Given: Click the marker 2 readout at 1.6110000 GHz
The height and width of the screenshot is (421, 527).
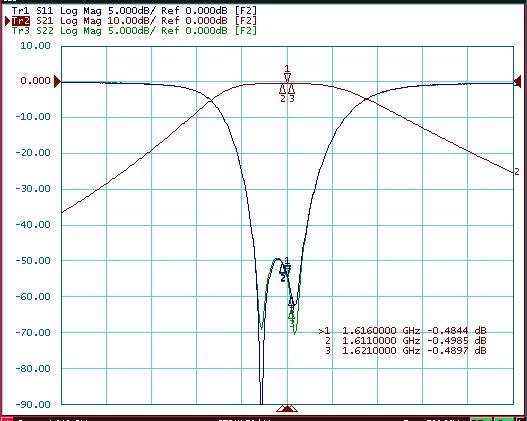Looking at the screenshot, I should pyautogui.click(x=406, y=341).
